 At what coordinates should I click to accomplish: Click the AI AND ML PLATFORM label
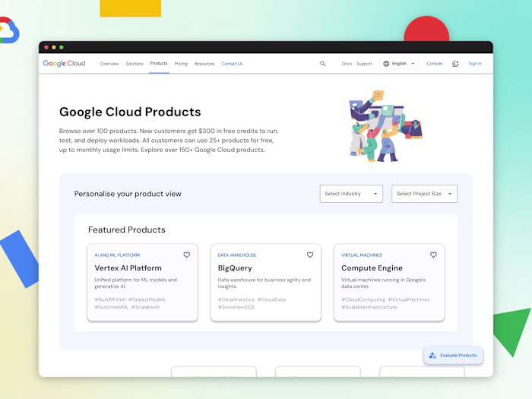117,255
